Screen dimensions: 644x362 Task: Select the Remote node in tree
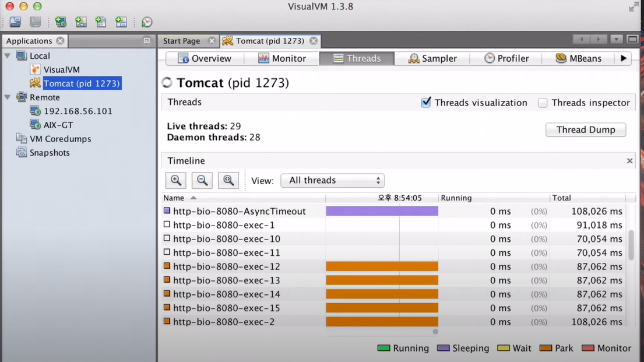[45, 97]
